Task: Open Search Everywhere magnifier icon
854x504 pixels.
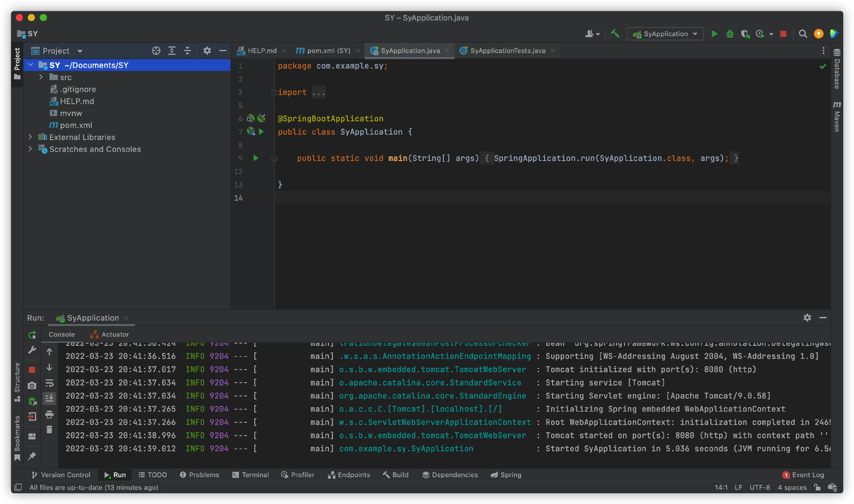Action: click(803, 34)
